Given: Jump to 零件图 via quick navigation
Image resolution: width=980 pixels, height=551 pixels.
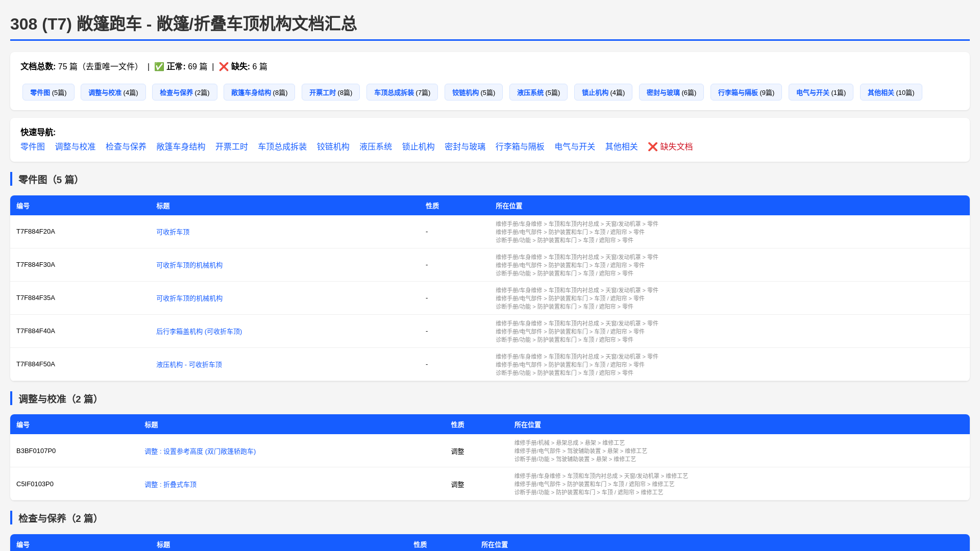Looking at the screenshot, I should coord(33,147).
